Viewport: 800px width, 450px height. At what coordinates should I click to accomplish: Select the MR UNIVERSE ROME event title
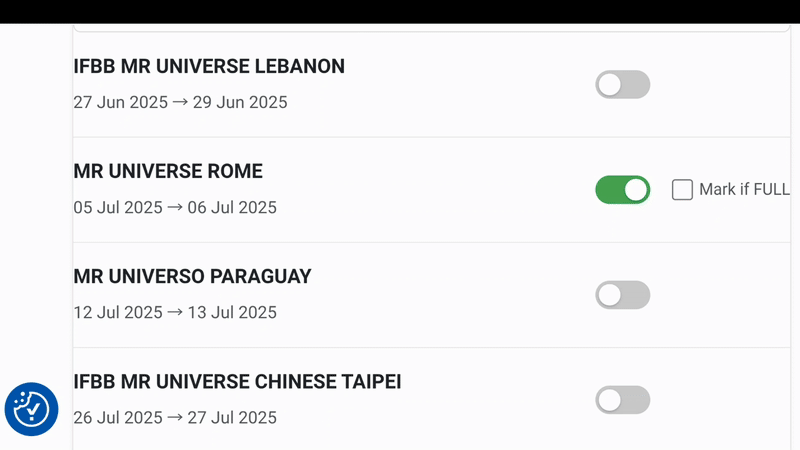click(x=168, y=172)
